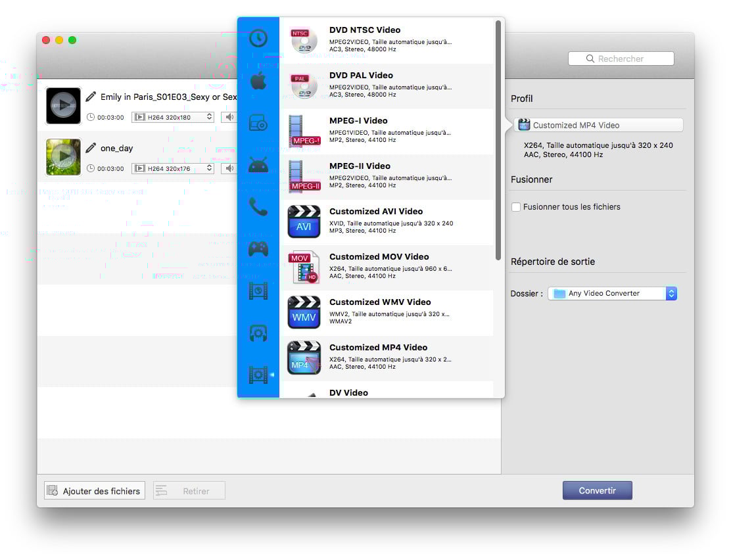The width and height of the screenshot is (731, 560).
Task: Click the red close window button
Action: 46,40
